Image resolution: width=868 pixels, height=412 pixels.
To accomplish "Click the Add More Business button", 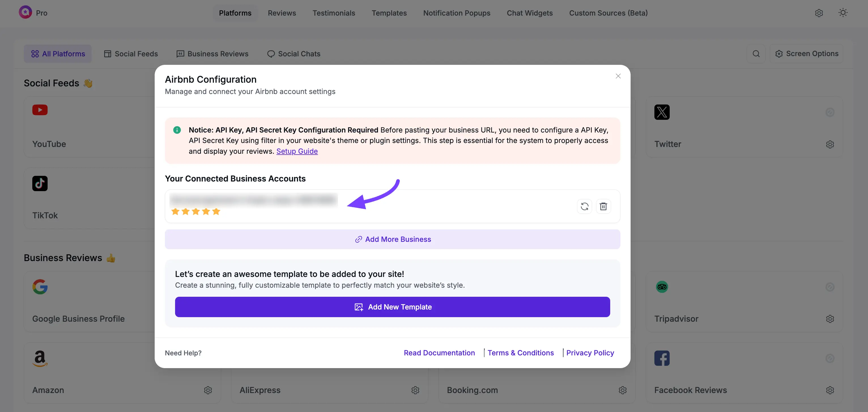I will click(x=392, y=239).
